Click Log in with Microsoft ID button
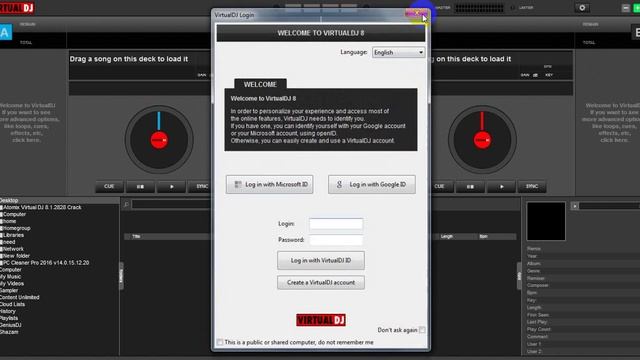Screen dimensions: 640x360 [270, 184]
